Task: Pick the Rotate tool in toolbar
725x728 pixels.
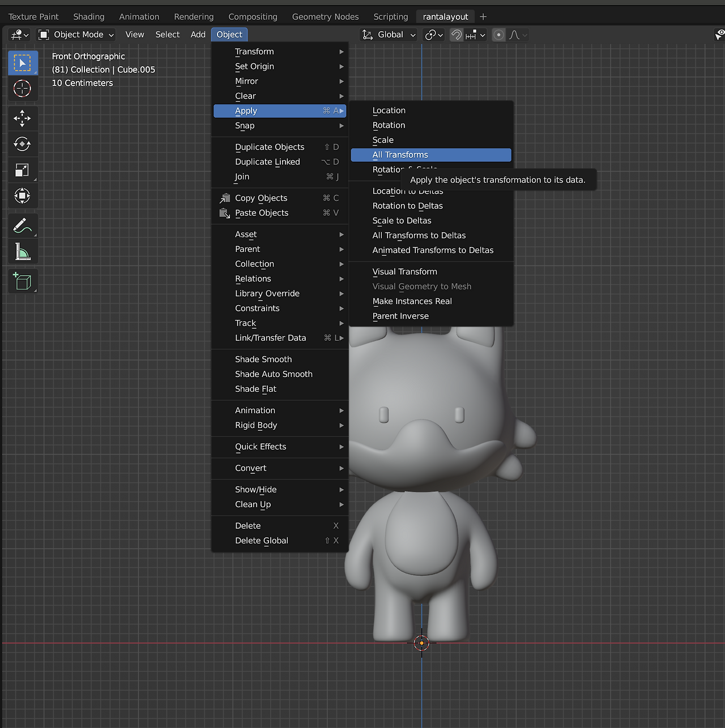Action: (23, 144)
